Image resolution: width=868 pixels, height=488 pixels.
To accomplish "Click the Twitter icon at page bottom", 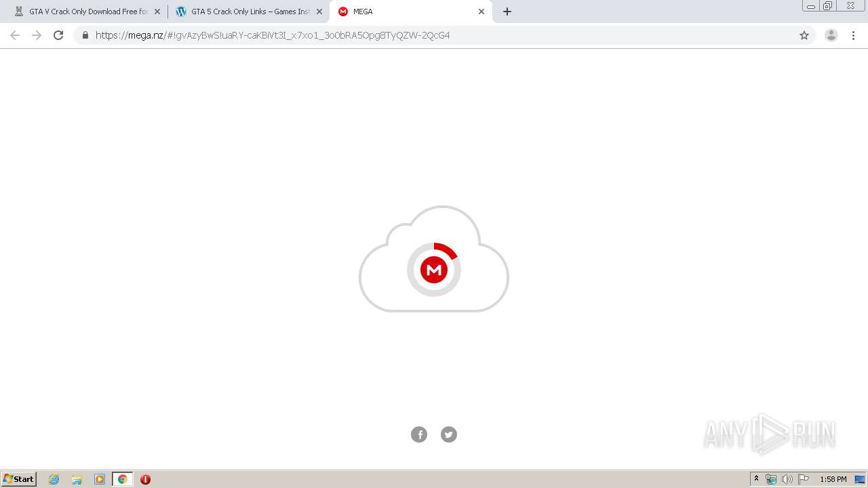I will (449, 434).
